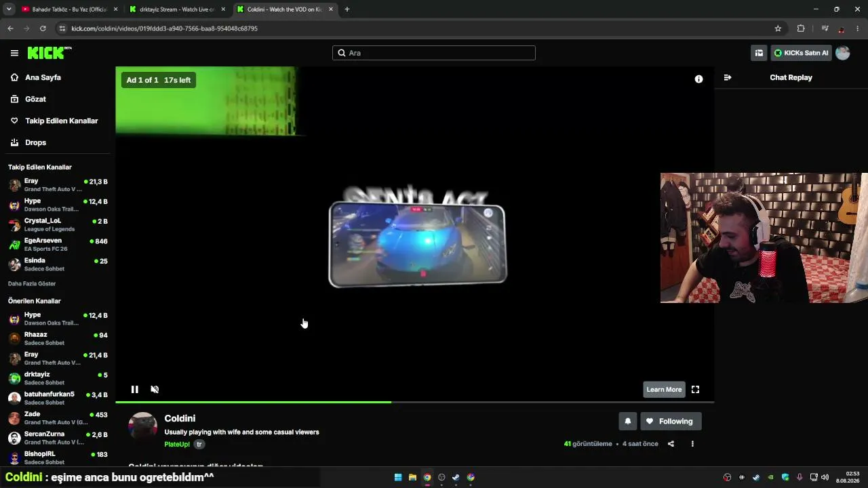Expand the browser tab search dropdown
The image size is (868, 488).
coord(9,9)
